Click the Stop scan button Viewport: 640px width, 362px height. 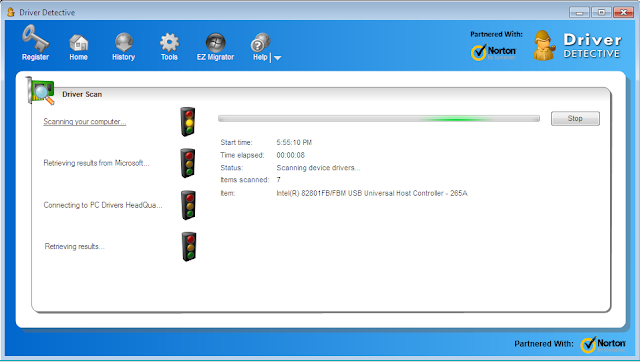(x=575, y=118)
